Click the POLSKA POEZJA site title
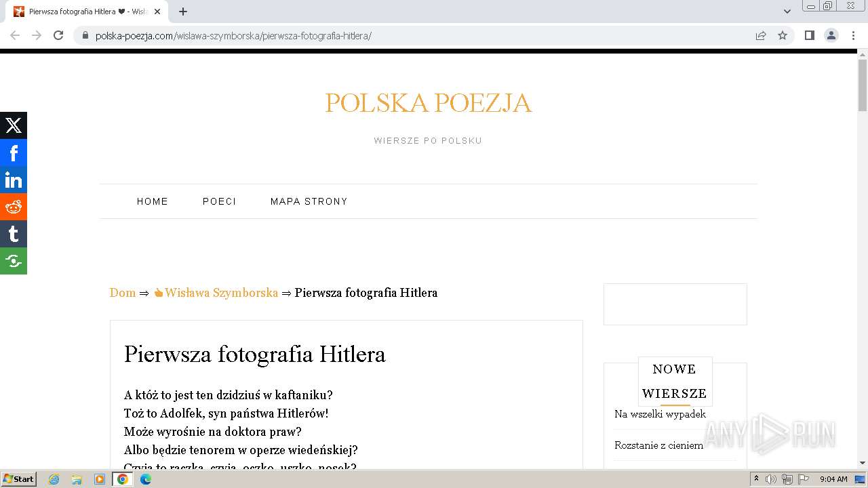Image resolution: width=868 pixels, height=488 pixels. (428, 104)
